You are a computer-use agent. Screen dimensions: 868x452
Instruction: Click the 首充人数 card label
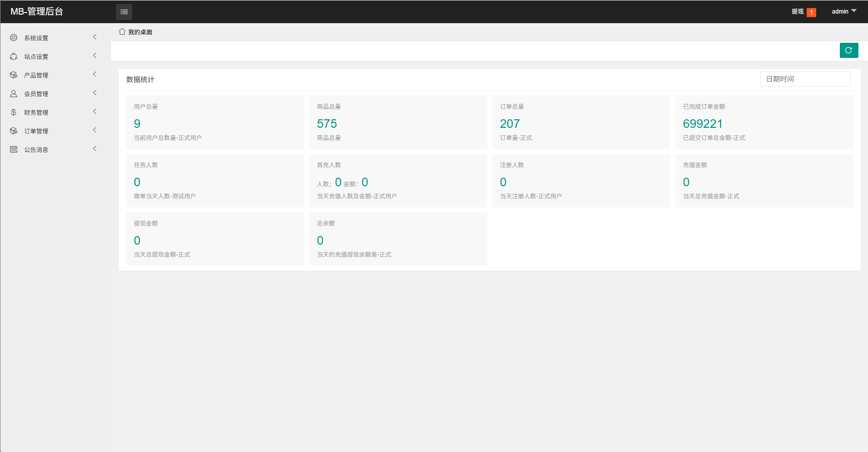[329, 165]
